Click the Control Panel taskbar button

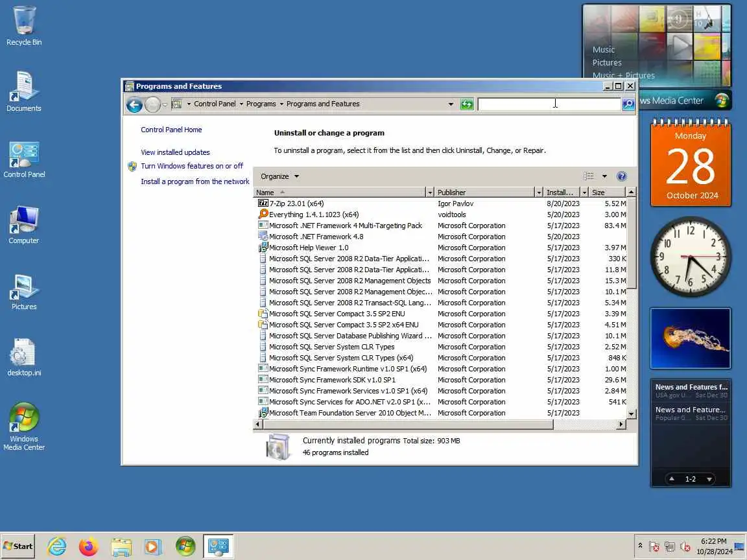pos(219,546)
